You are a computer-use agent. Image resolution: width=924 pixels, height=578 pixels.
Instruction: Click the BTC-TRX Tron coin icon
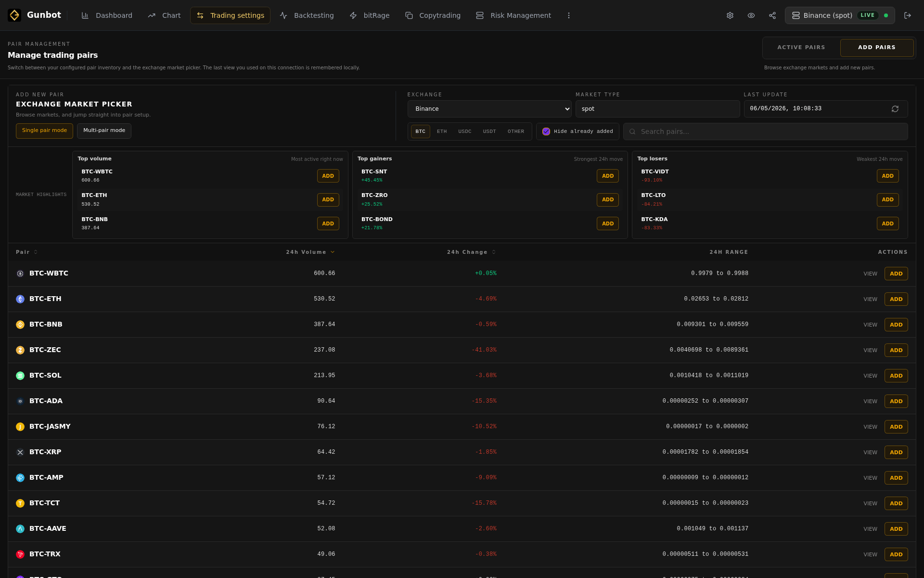point(20,554)
